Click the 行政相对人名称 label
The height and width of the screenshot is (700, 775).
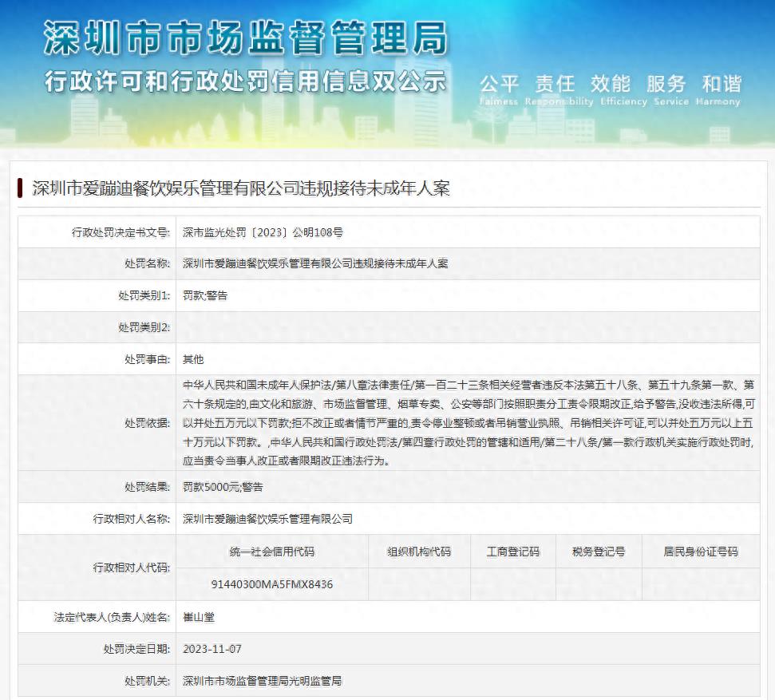(132, 519)
